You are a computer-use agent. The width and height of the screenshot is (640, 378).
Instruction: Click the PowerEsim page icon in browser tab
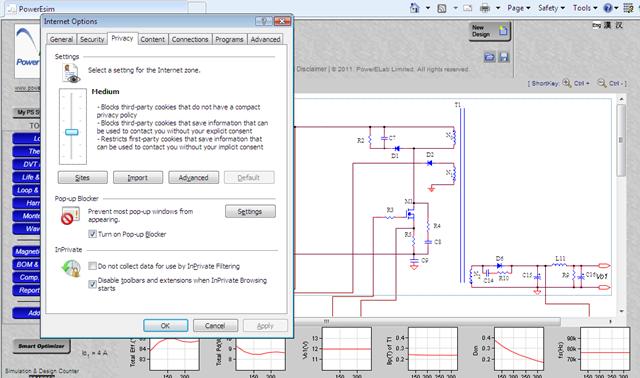pos(12,9)
